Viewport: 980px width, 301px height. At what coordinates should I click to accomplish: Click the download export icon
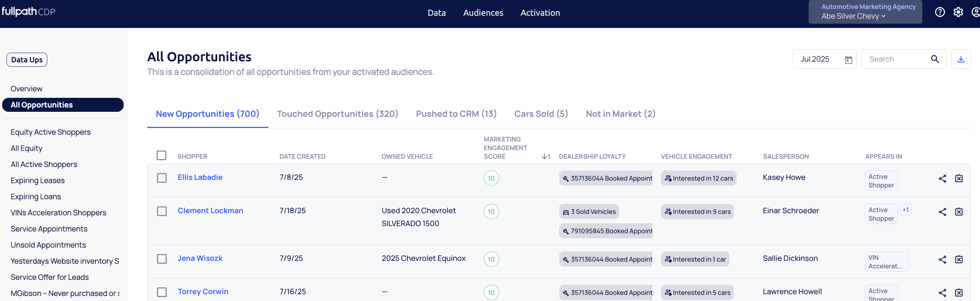[x=960, y=59]
